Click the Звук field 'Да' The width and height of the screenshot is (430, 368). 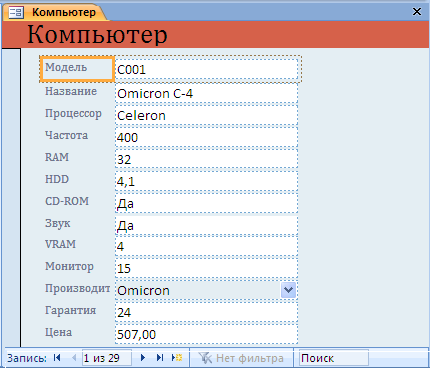[206, 225]
